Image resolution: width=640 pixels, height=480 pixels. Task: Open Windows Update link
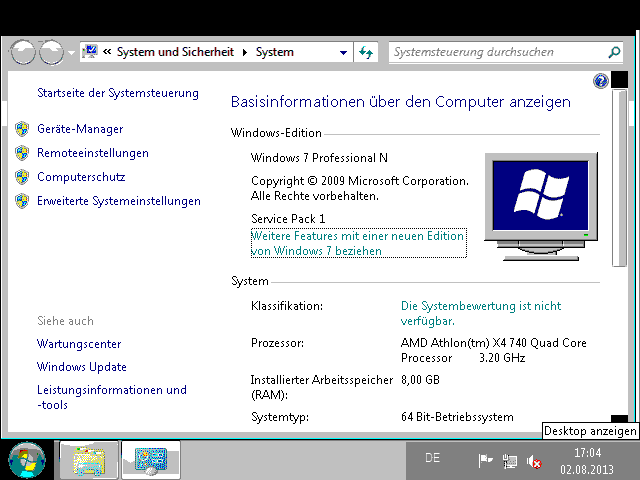[x=82, y=367]
